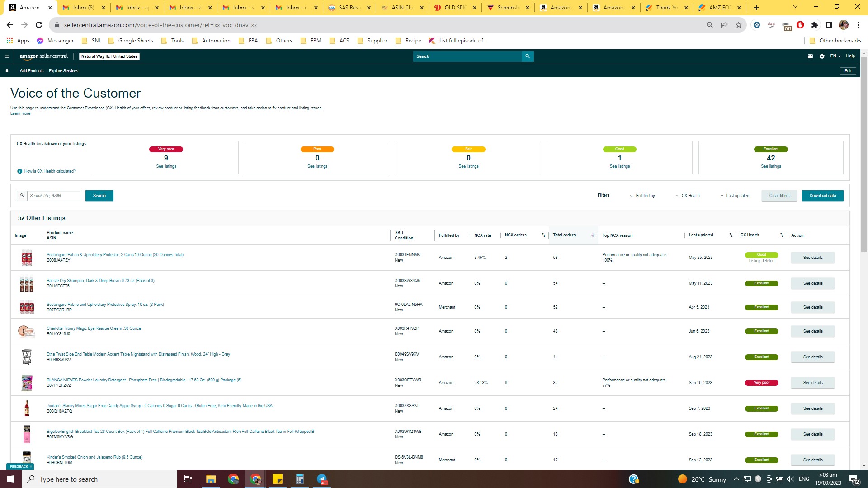Switch to the AMZ EOD browser tab
Image resolution: width=868 pixels, height=488 pixels.
tap(720, 8)
